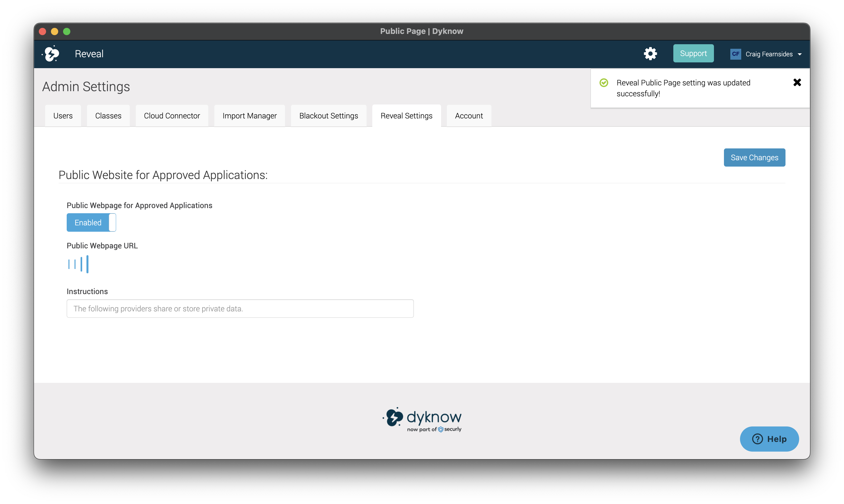The width and height of the screenshot is (844, 504).
Task: Click the 'Instructions' label
Action: pos(87,291)
